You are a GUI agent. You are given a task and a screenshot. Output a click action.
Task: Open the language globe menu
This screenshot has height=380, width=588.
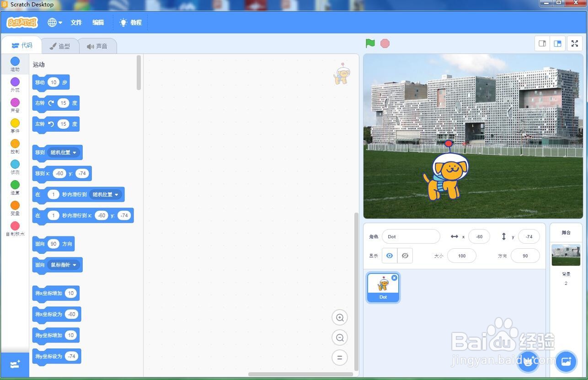(55, 22)
